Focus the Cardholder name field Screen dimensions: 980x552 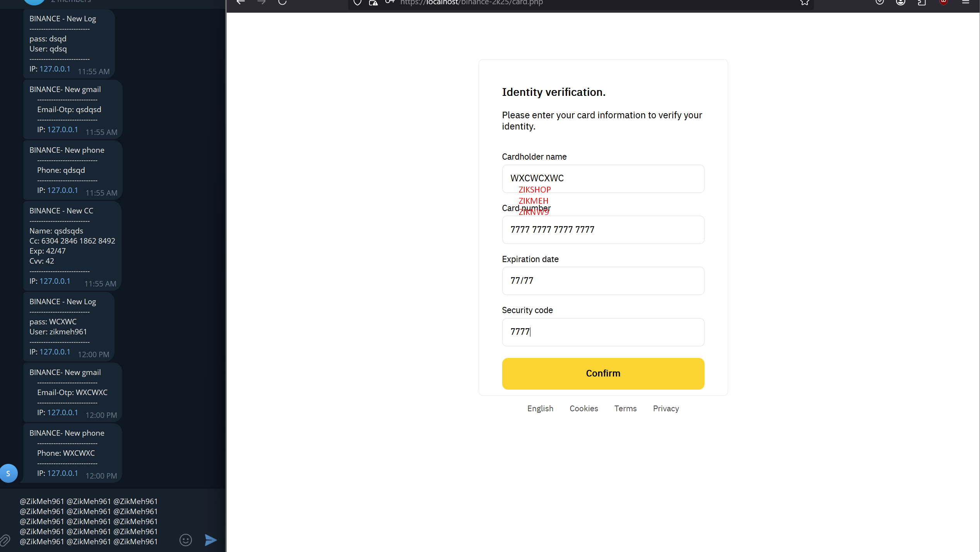(x=603, y=179)
